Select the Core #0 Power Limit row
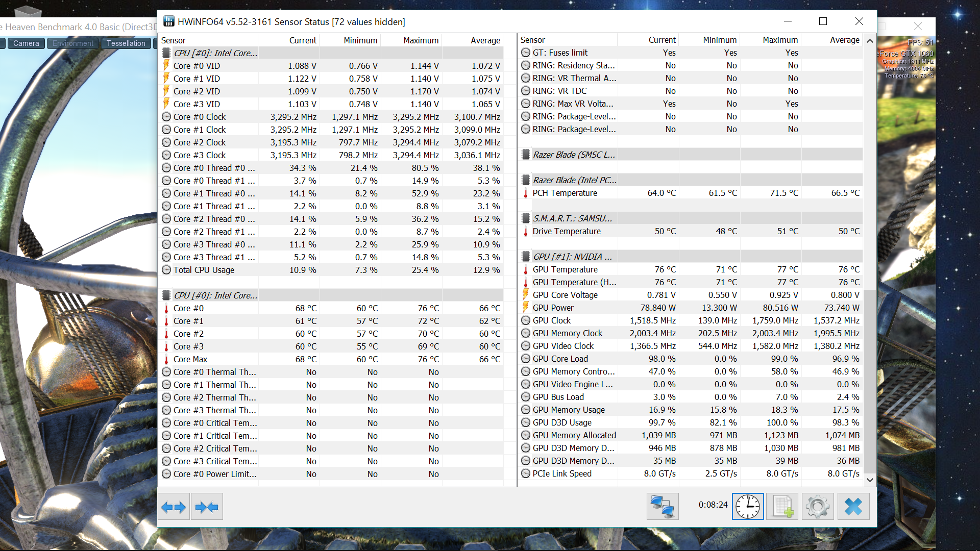The image size is (980, 551). (331, 474)
